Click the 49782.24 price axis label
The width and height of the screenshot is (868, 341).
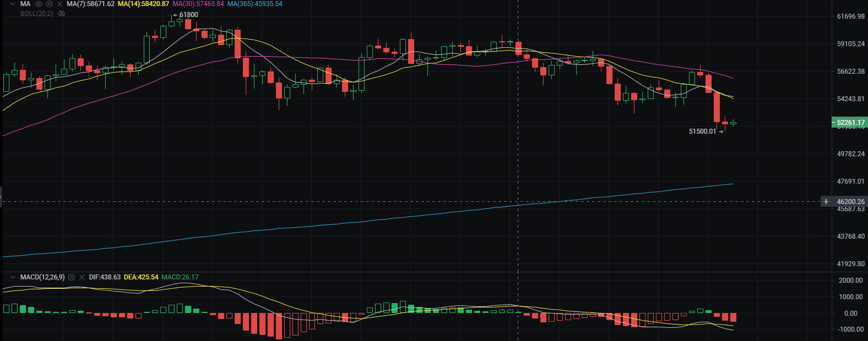851,154
